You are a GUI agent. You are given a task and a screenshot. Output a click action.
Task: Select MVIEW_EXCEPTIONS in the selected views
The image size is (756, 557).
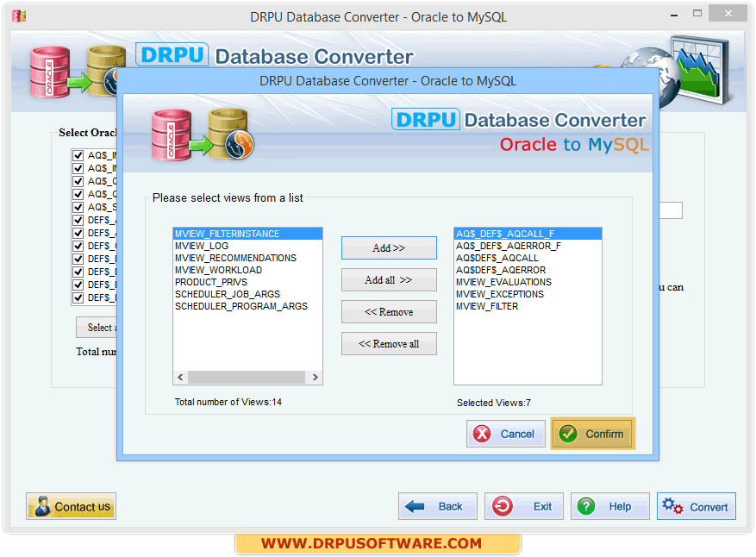click(528, 294)
